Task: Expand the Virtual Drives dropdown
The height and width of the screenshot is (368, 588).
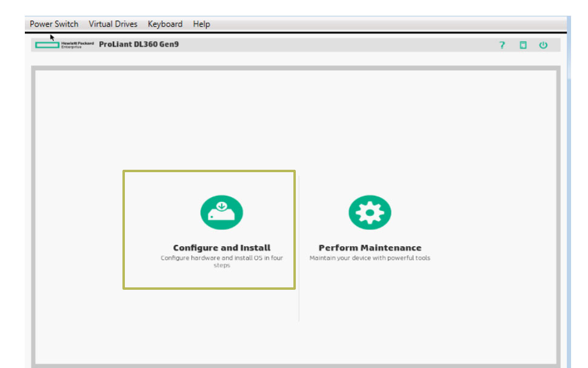Action: (113, 24)
